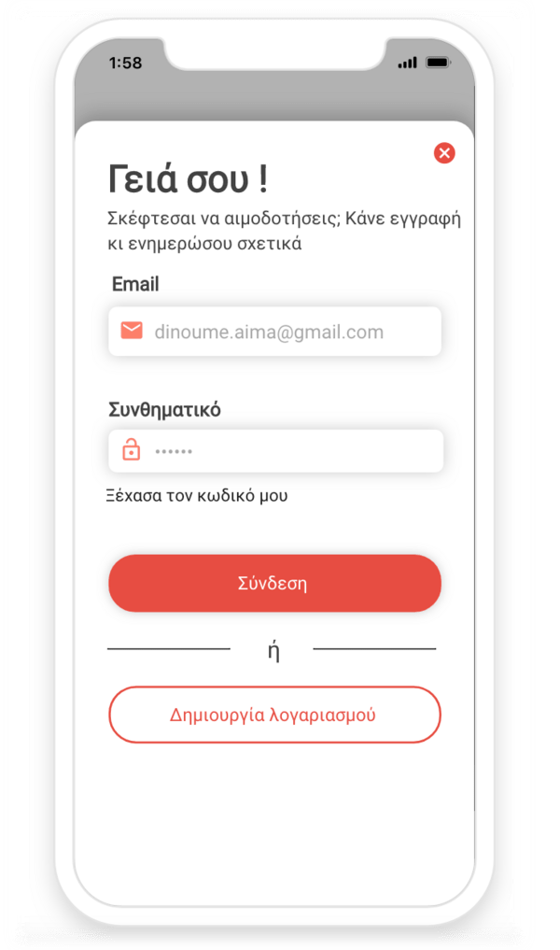Viewport: 560px width, 950px height.
Task: Click the Σκέφτεσαι να αιμοδοτήσεις subtitle text
Action: (x=284, y=231)
